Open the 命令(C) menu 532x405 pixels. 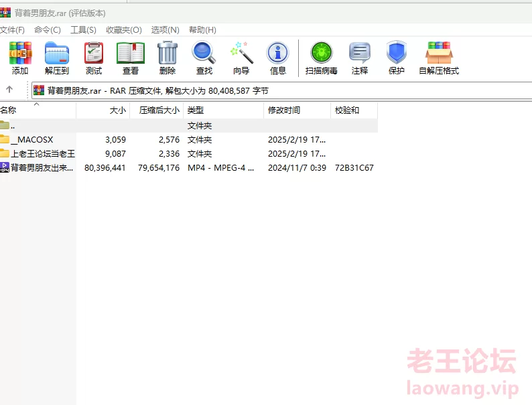[47, 30]
